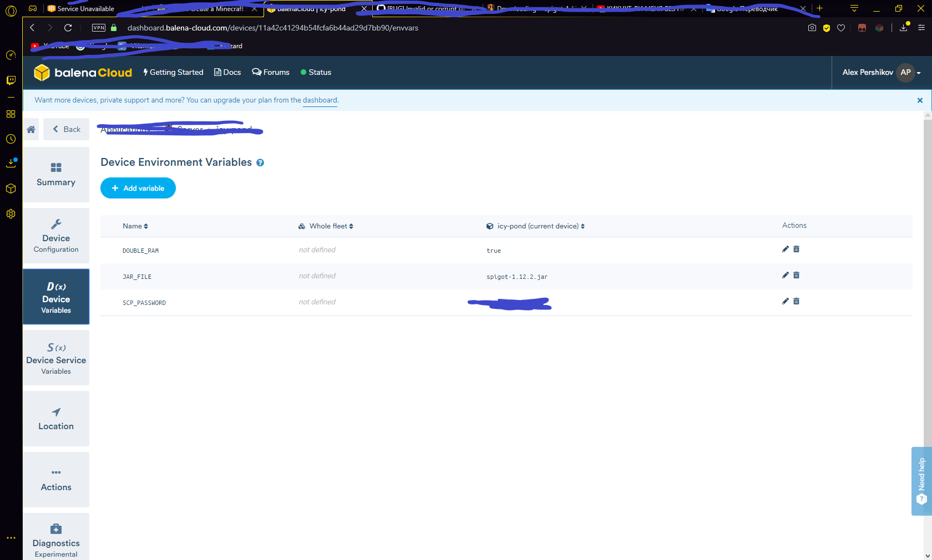Toggle sort order on the Whole fleet column
This screenshot has width=932, height=560.
pos(352,226)
